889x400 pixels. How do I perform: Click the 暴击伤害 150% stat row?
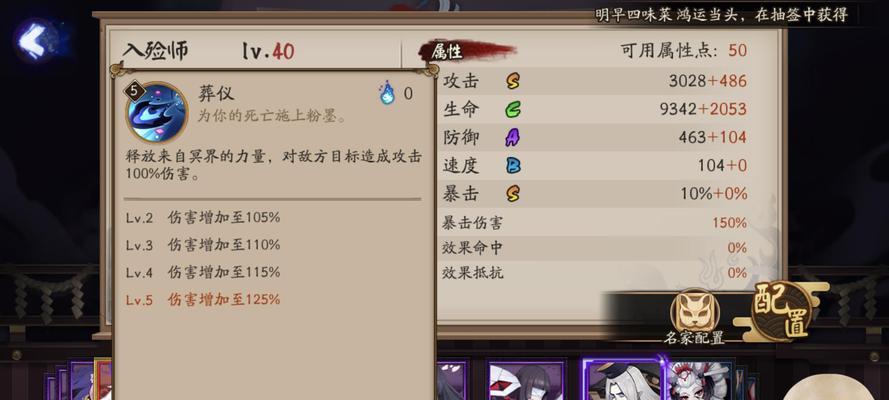click(594, 223)
